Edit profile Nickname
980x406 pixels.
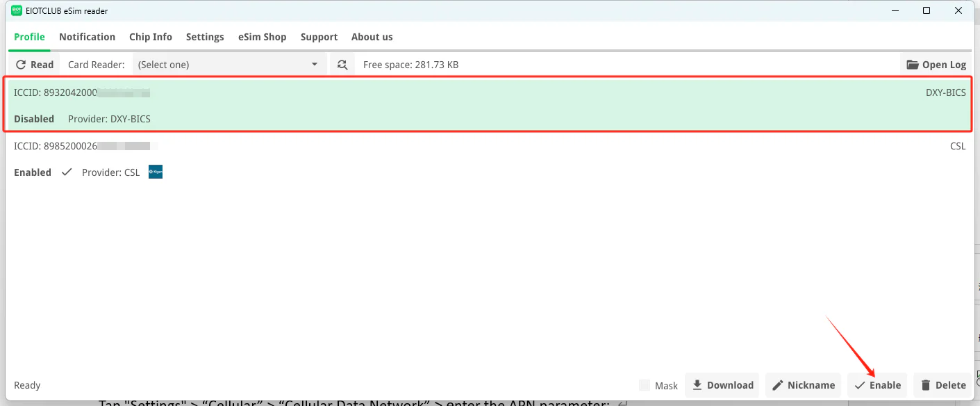click(803, 385)
